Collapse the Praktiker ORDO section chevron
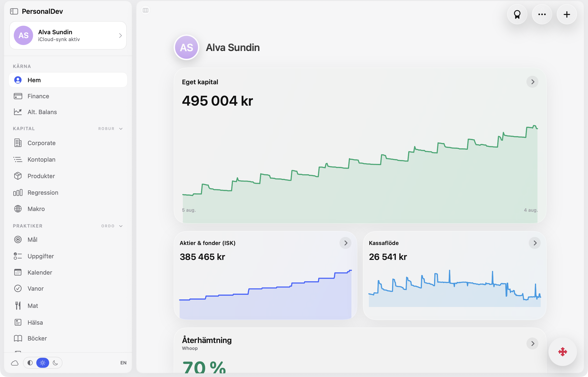Screen dimensions: 588x377 121,226
